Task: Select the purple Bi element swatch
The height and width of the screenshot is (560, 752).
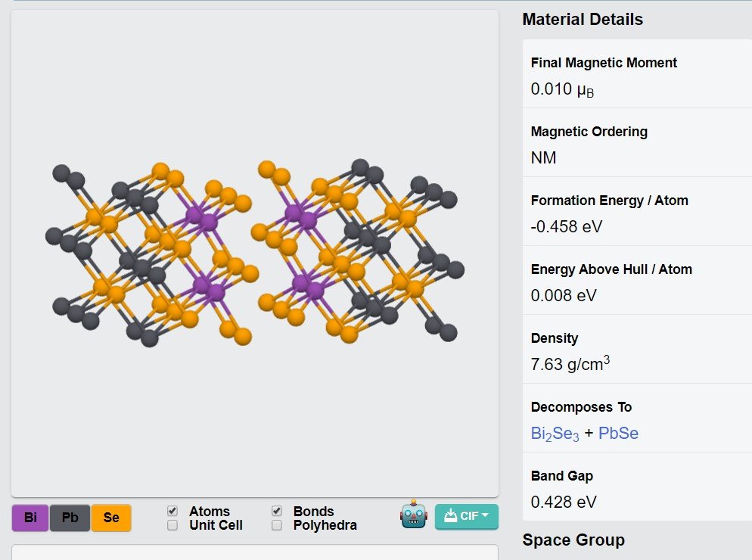Action: click(30, 518)
